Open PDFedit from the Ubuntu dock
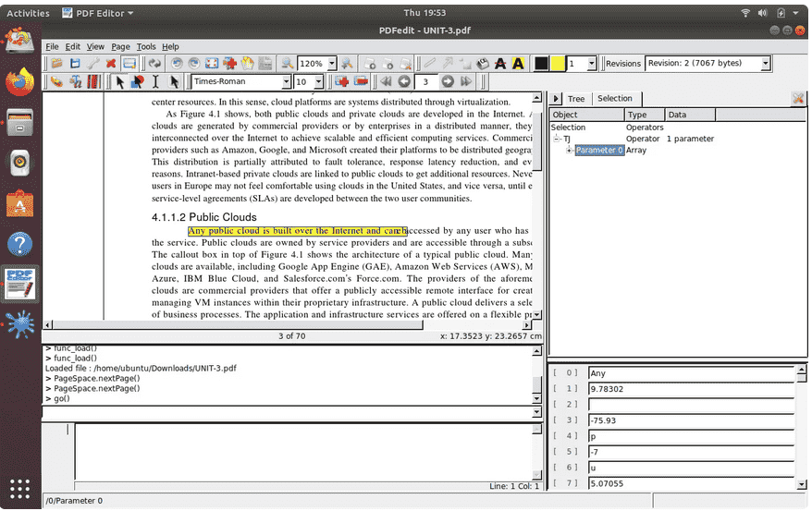 pos(20,285)
